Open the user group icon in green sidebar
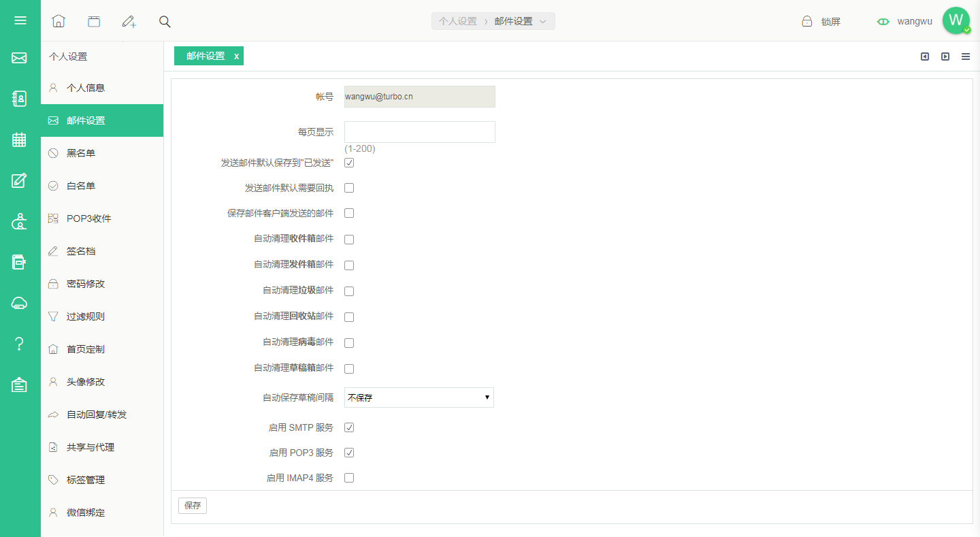Image resolution: width=980 pixels, height=537 pixels. pos(20,221)
